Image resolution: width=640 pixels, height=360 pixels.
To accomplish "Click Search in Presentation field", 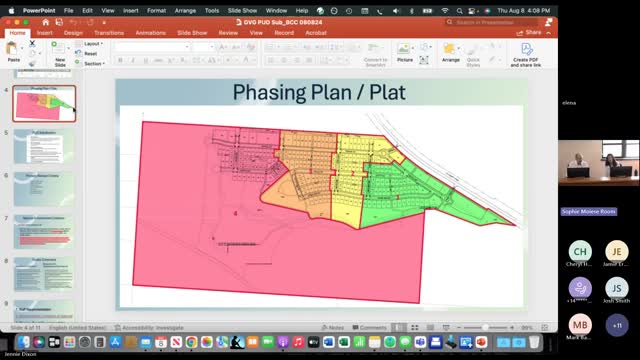I will pos(491,22).
